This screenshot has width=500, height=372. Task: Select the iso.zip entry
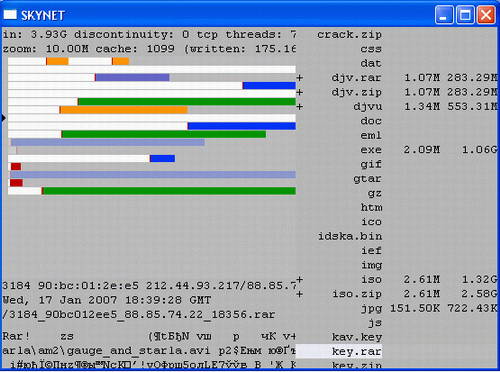click(357, 294)
